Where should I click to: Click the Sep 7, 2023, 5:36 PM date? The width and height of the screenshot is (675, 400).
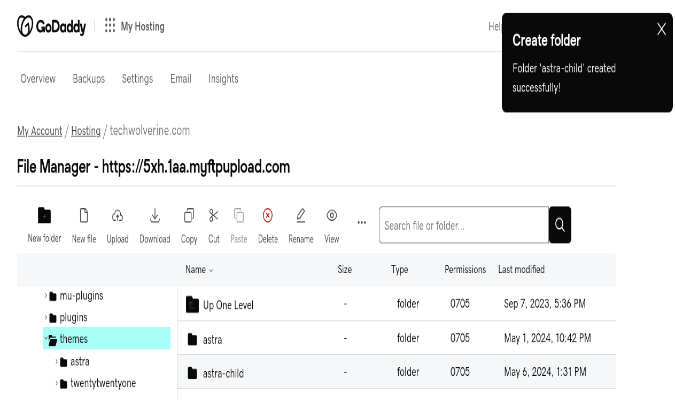point(545,304)
